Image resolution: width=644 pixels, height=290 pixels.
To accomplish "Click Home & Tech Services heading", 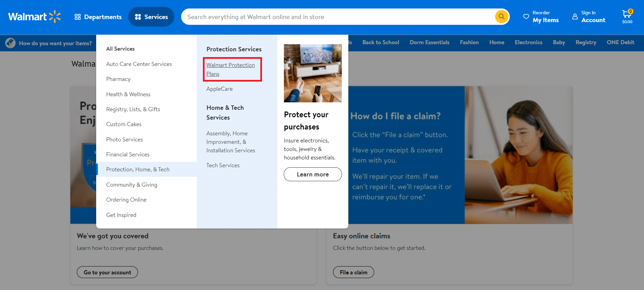I will pos(225,113).
